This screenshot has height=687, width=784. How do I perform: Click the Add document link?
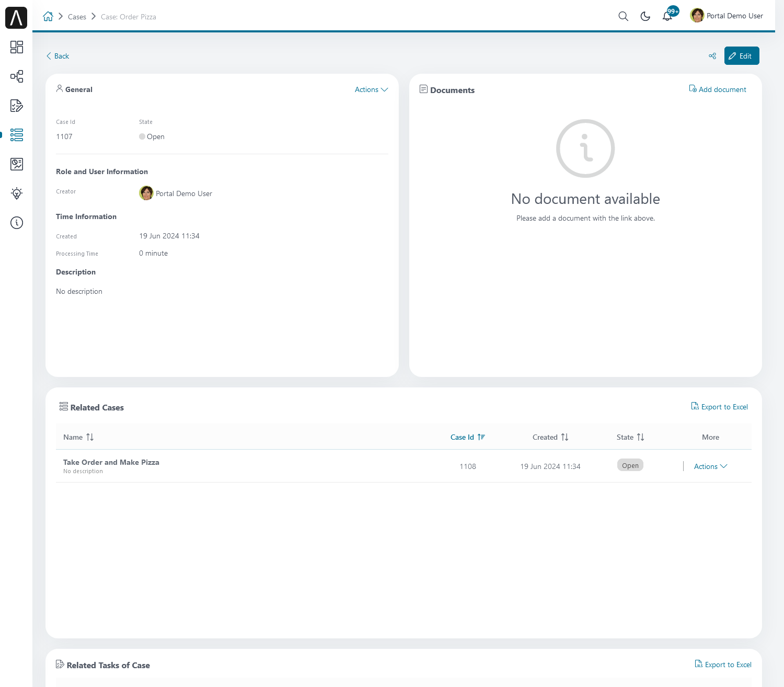(x=718, y=89)
